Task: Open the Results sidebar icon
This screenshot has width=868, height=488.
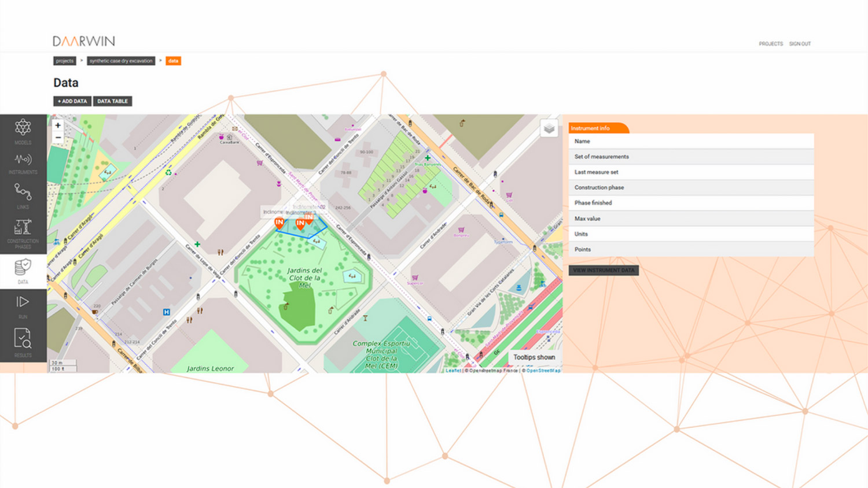Action: [x=23, y=342]
